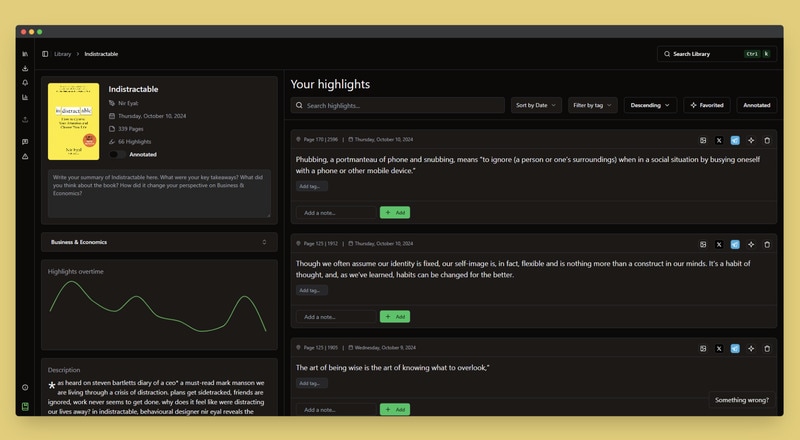800x440 pixels.
Task: Share the Phubbing highlight via Telegram
Action: pos(735,140)
